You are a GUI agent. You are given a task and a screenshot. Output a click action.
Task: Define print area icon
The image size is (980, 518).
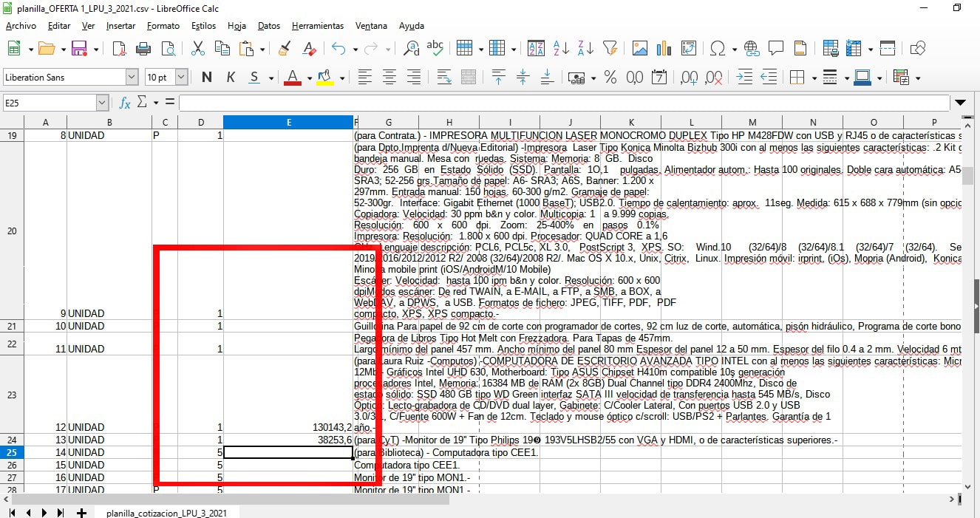coord(830,49)
